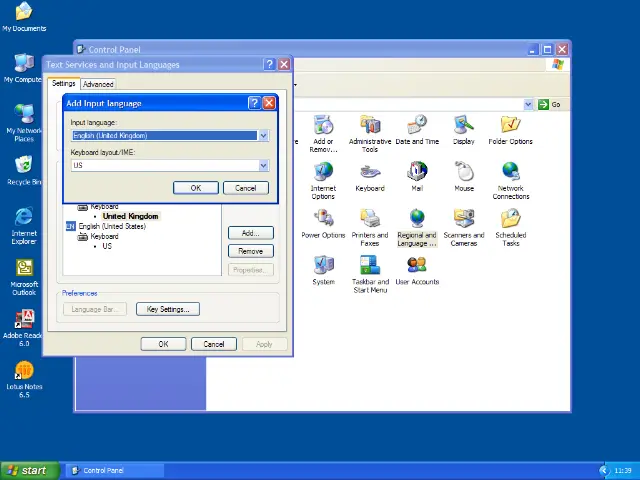This screenshot has width=640, height=480.
Task: Open Network Connections icon
Action: [x=510, y=173]
